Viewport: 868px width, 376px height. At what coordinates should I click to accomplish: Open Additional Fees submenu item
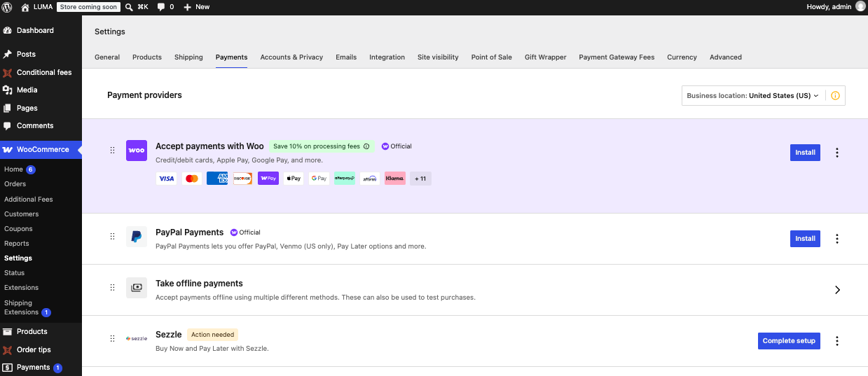point(29,199)
